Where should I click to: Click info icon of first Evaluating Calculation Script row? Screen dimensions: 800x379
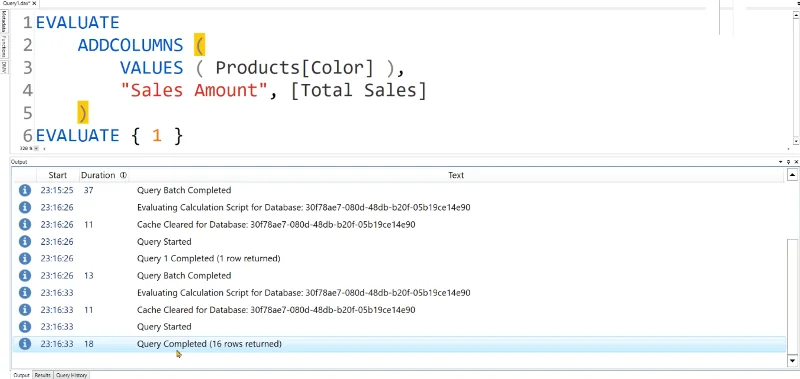coord(24,207)
